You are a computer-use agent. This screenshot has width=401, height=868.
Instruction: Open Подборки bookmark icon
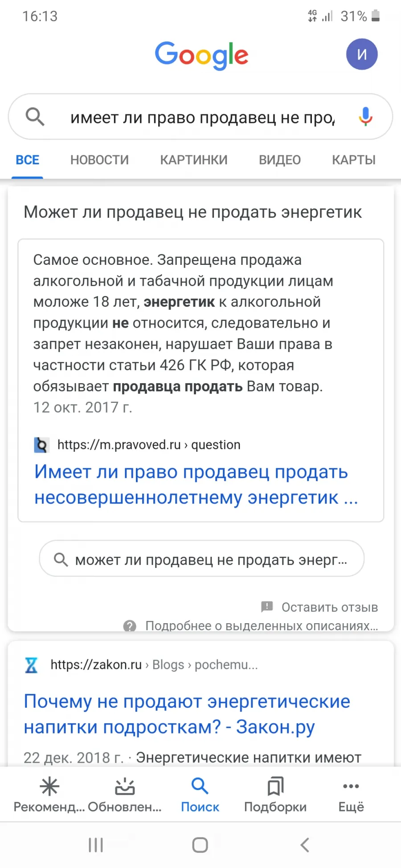pos(275,787)
